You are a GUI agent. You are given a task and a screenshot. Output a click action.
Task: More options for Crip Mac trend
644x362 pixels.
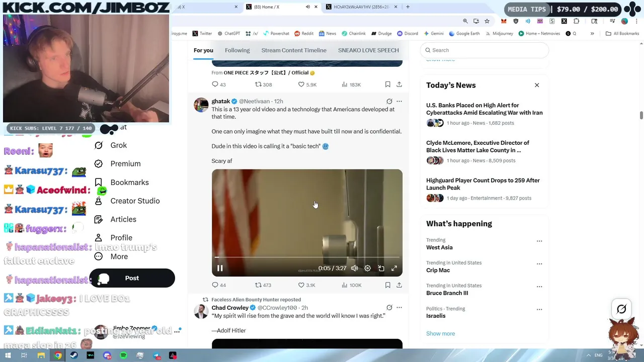pyautogui.click(x=539, y=263)
